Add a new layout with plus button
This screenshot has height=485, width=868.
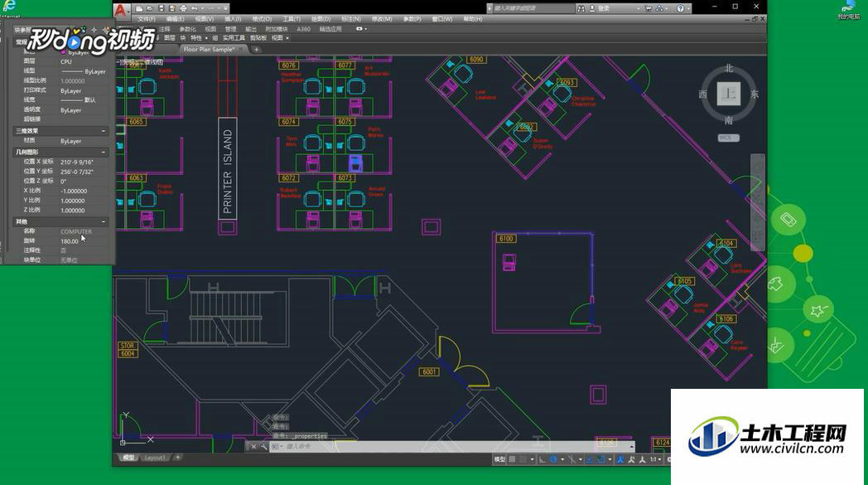(x=178, y=458)
